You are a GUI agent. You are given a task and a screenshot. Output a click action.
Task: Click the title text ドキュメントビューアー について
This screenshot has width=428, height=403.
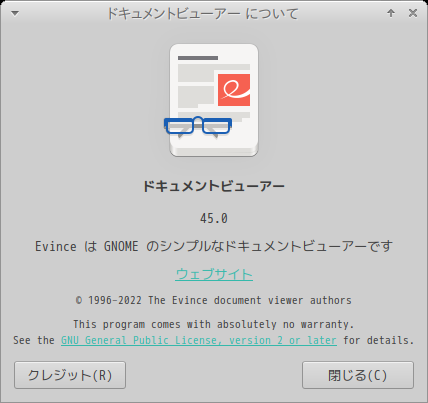coord(203,14)
